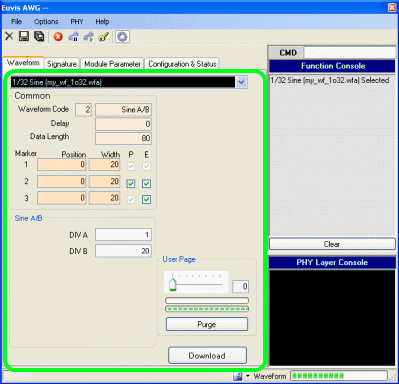Open the small arrow dropdown in status bar

248,376
